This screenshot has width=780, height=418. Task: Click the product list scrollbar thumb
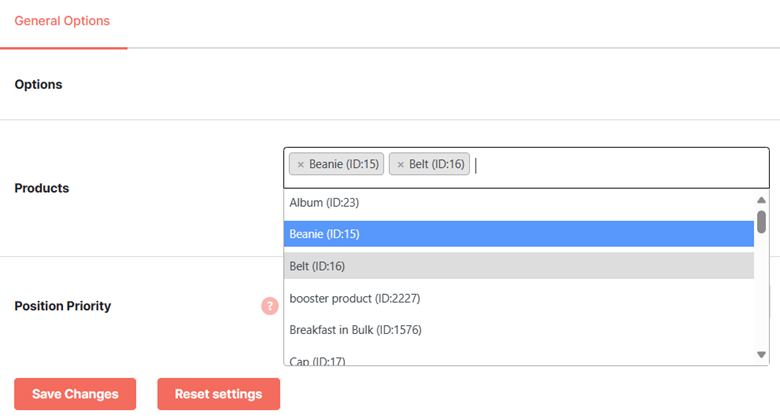761,222
